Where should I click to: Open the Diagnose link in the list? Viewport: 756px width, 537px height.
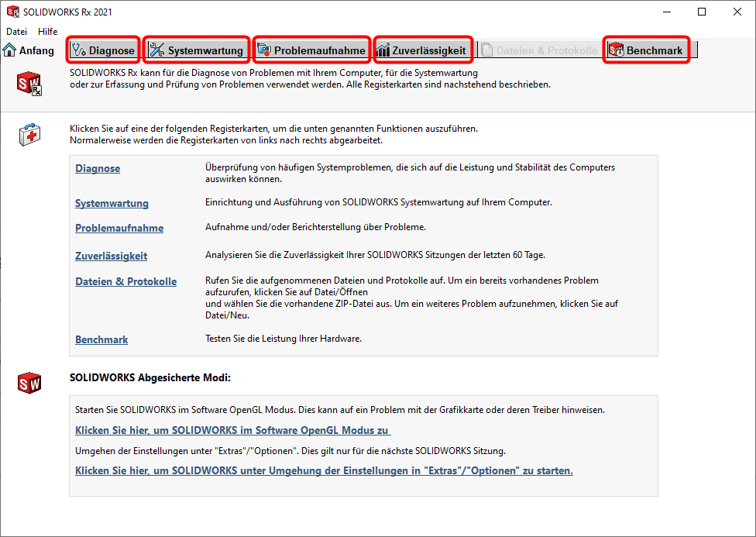(x=98, y=168)
